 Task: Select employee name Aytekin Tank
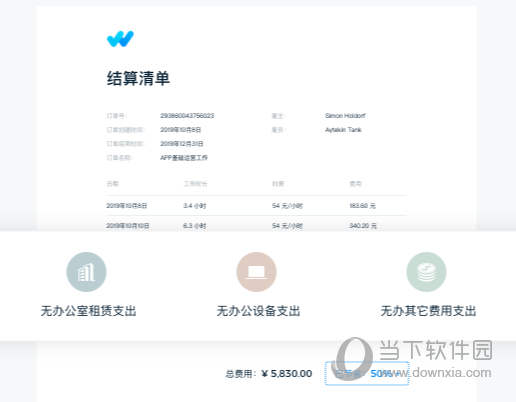[343, 130]
